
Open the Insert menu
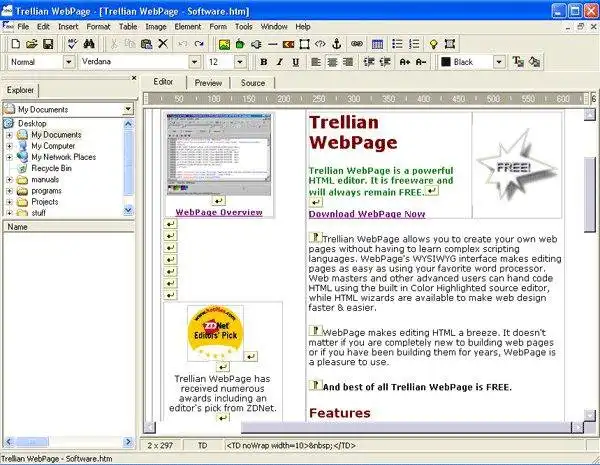click(x=68, y=27)
